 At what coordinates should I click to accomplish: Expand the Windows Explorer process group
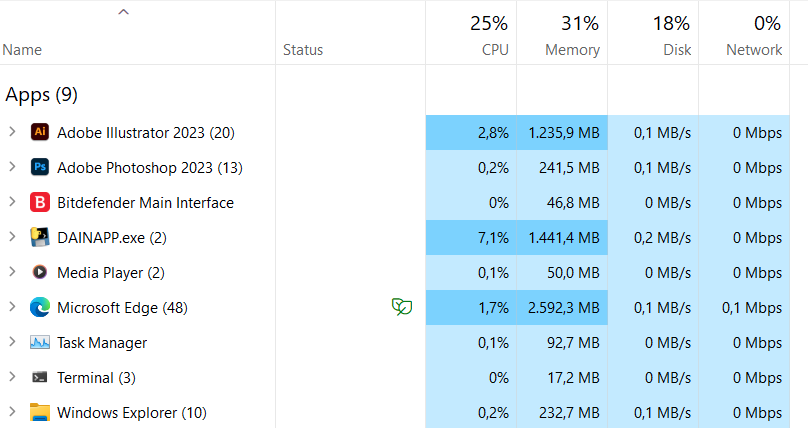pyautogui.click(x=12, y=412)
